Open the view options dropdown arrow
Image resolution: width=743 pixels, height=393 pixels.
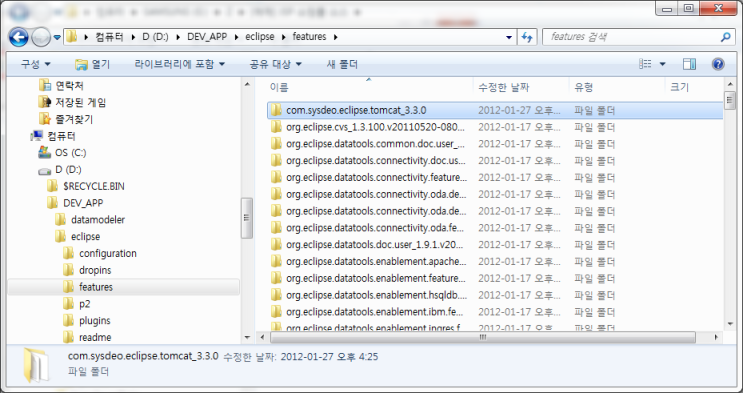pos(662,64)
